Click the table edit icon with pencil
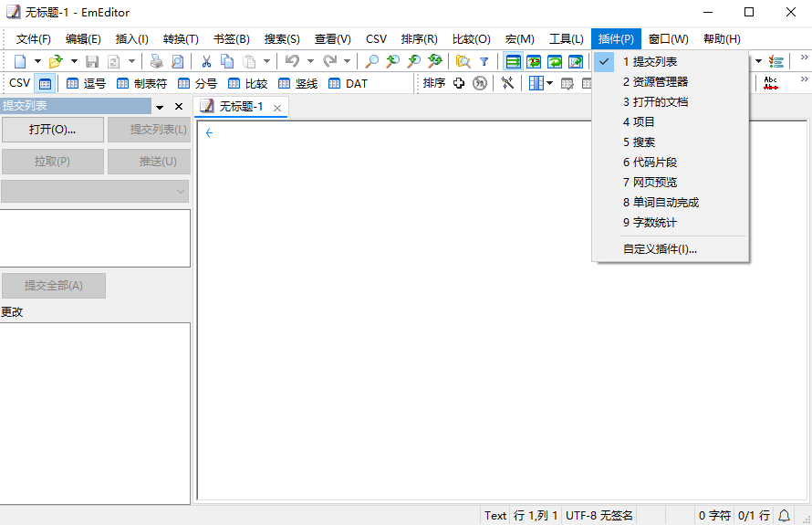The width and height of the screenshot is (812, 525). pyautogui.click(x=567, y=83)
